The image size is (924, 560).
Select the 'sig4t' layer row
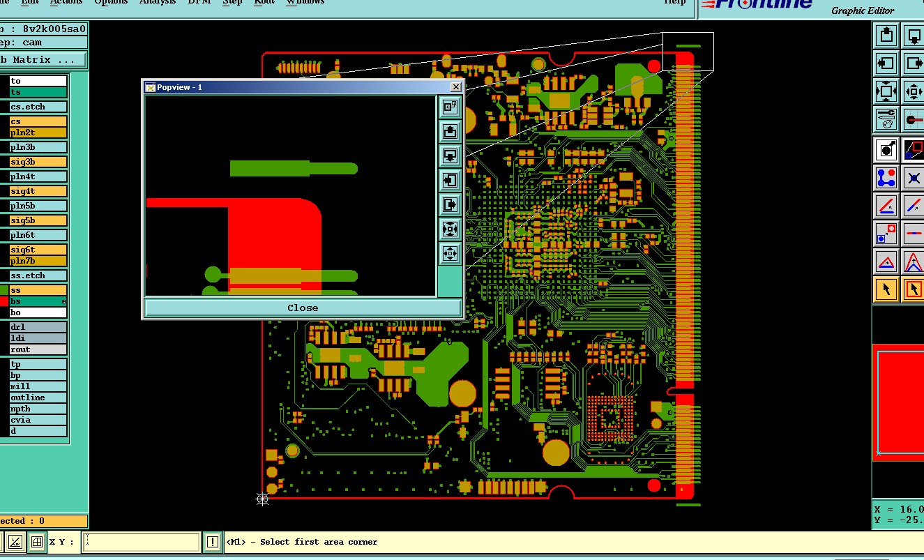click(38, 191)
